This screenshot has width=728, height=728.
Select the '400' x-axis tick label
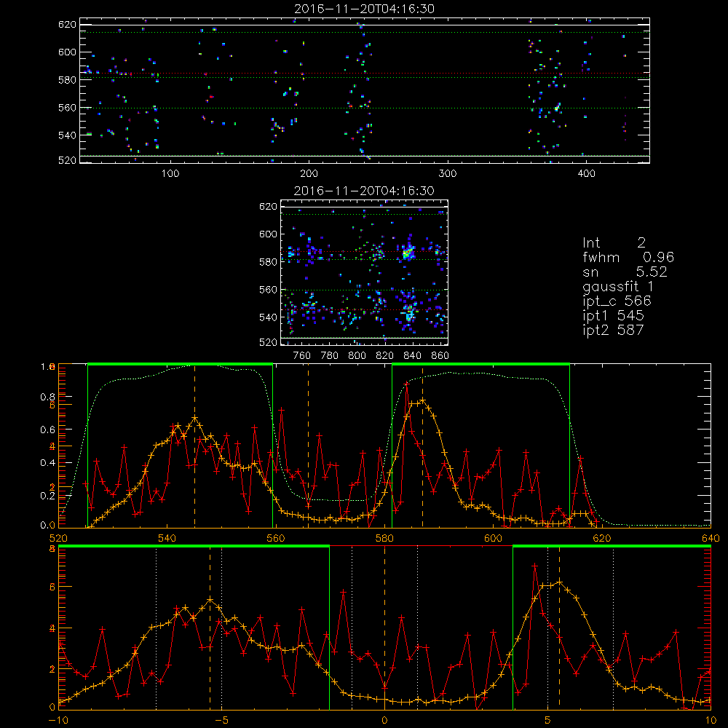pyautogui.click(x=586, y=174)
